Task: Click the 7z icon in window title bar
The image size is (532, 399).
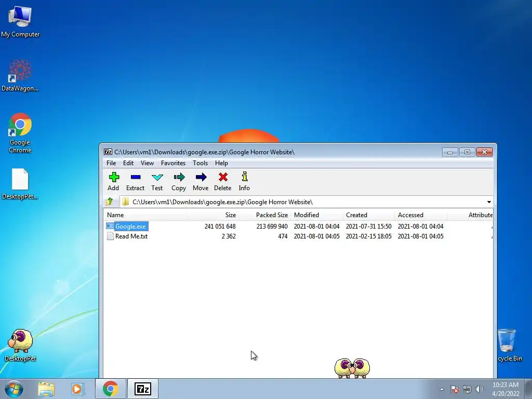Action: 108,152
